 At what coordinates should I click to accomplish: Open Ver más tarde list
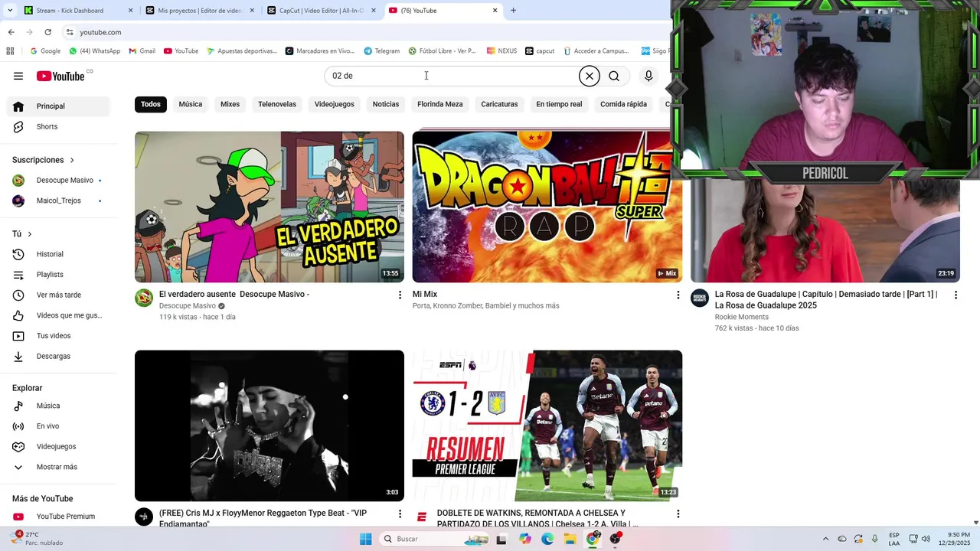(58, 295)
